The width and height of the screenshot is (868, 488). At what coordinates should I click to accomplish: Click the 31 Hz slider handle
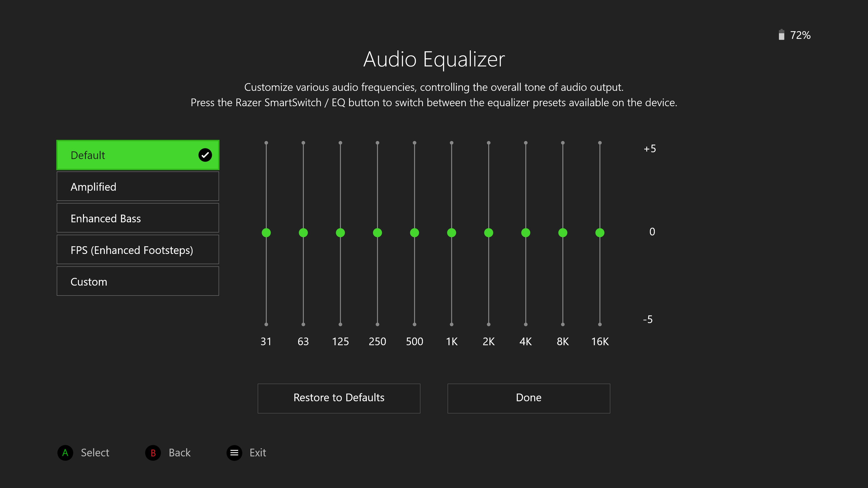[x=266, y=232]
